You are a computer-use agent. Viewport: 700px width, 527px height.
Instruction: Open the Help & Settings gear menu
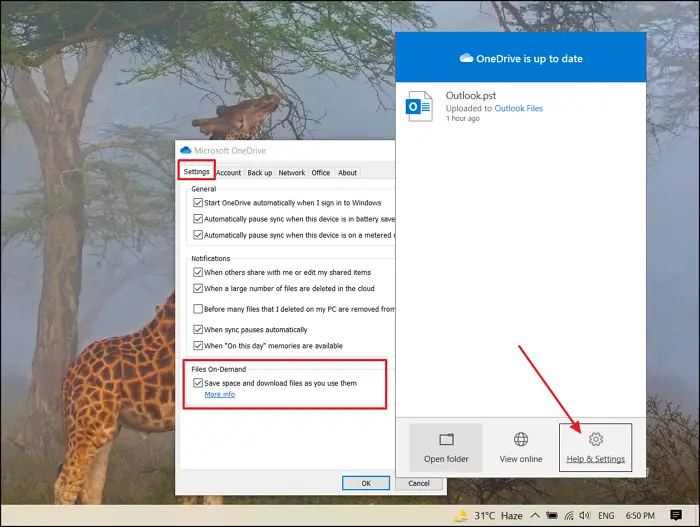click(x=596, y=447)
